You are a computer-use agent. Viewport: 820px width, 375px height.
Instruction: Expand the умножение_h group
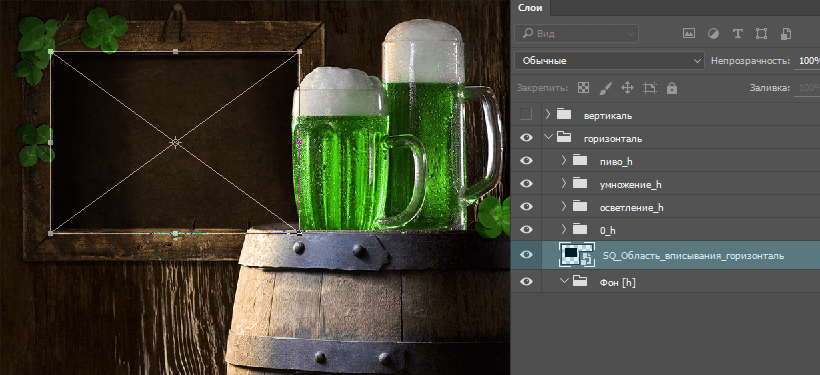564,184
